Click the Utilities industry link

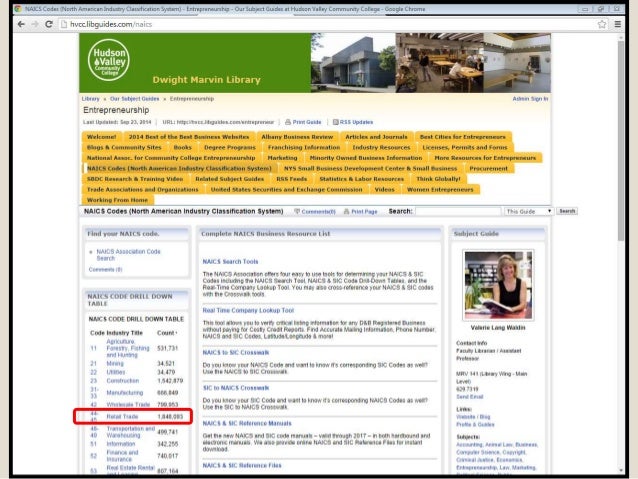coord(116,372)
